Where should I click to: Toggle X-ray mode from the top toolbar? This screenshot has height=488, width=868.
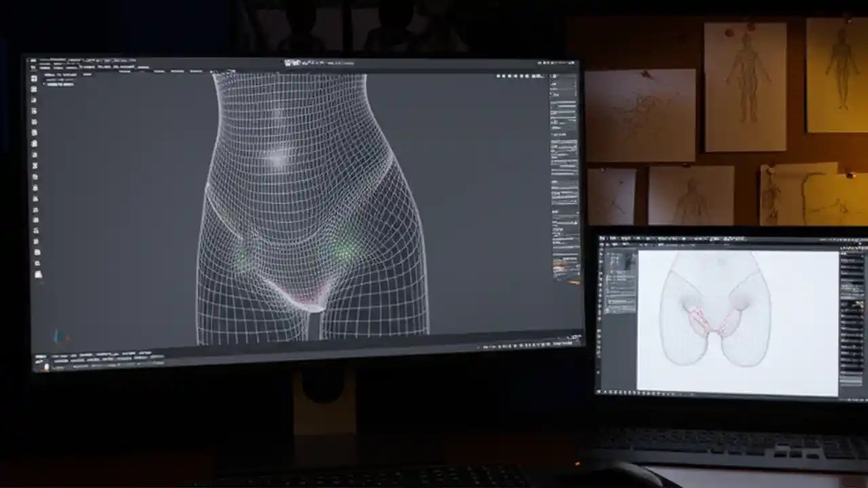(x=521, y=76)
